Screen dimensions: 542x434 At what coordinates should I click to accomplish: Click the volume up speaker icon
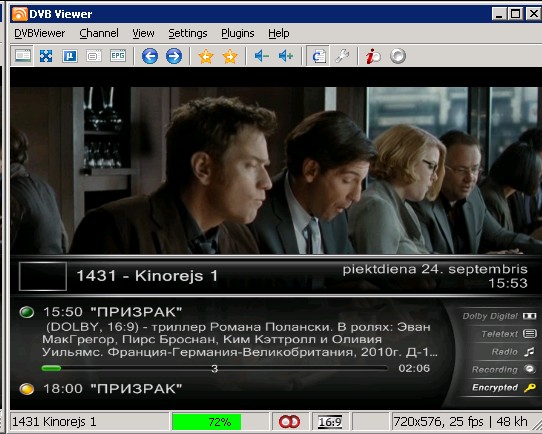point(286,56)
